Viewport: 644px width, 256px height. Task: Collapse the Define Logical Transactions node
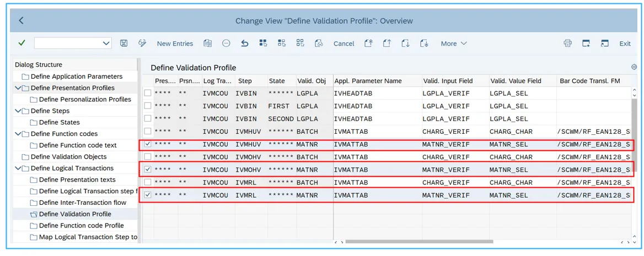coord(18,168)
